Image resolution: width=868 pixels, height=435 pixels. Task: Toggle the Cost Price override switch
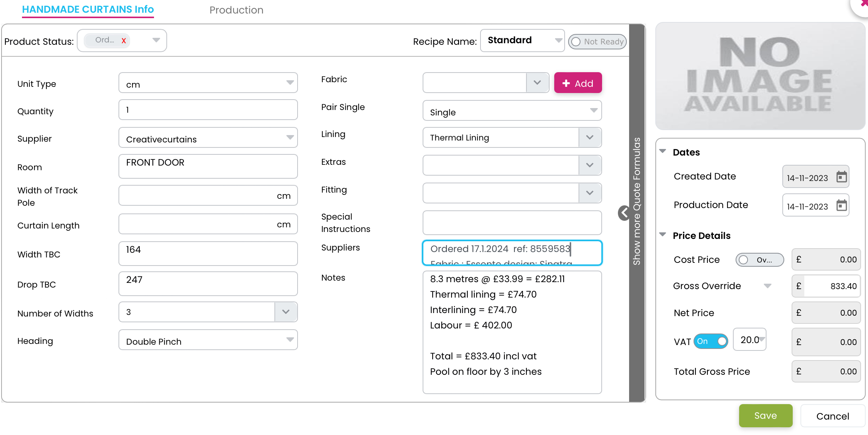click(x=759, y=260)
